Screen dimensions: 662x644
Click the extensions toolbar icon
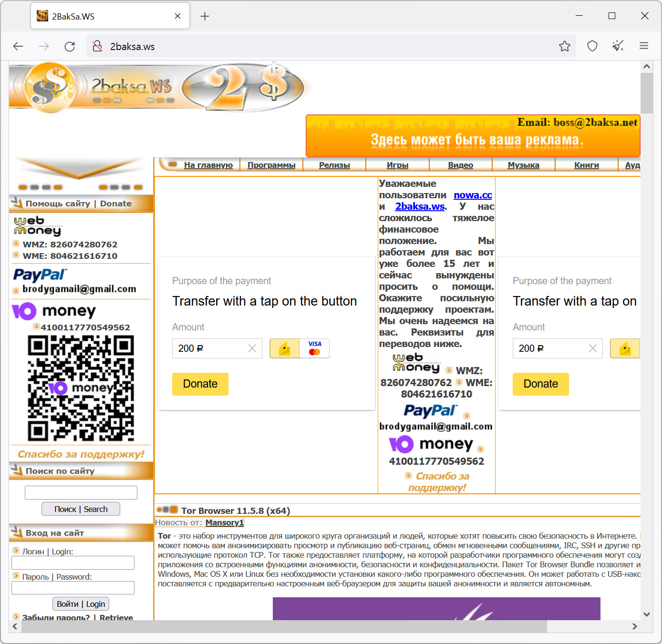[618, 46]
